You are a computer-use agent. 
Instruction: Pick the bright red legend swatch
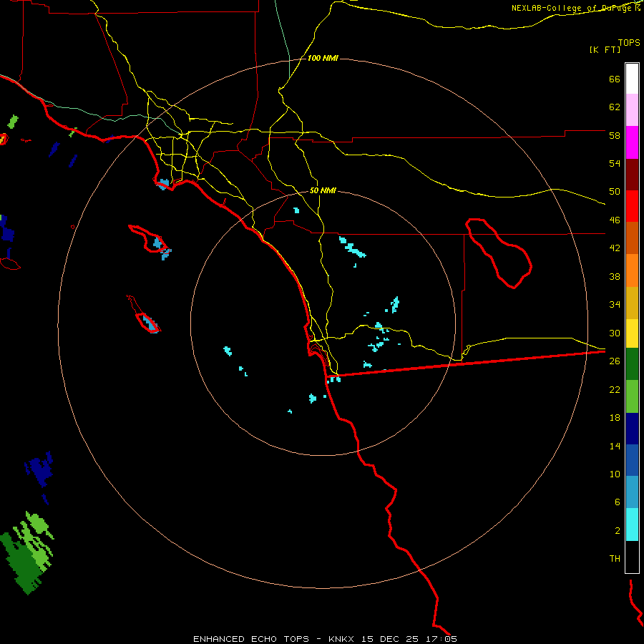coord(632,206)
